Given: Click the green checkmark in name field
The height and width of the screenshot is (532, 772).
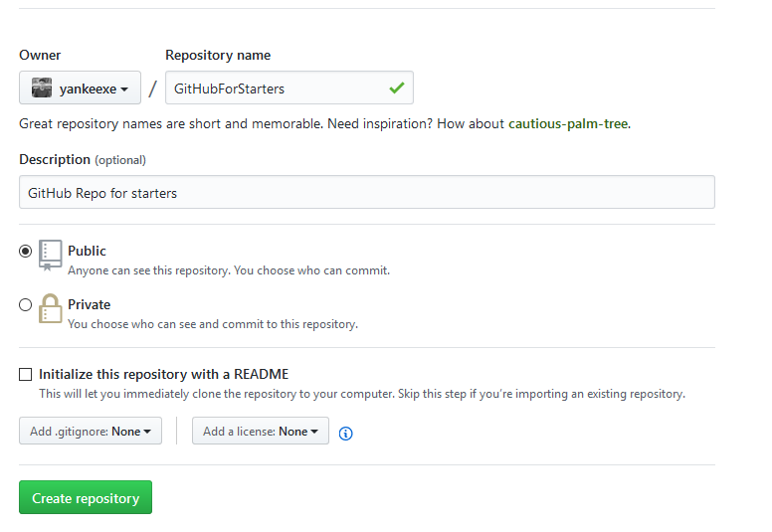Looking at the screenshot, I should [397, 88].
